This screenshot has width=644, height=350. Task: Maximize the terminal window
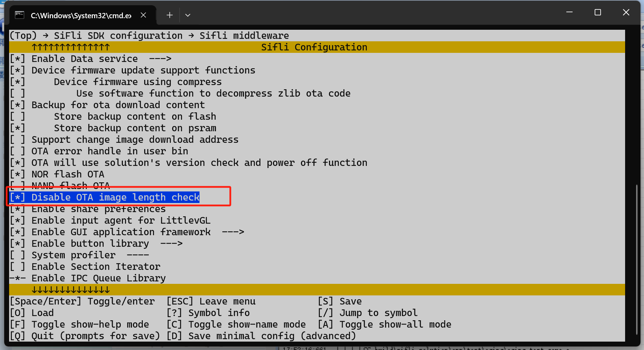(x=598, y=12)
